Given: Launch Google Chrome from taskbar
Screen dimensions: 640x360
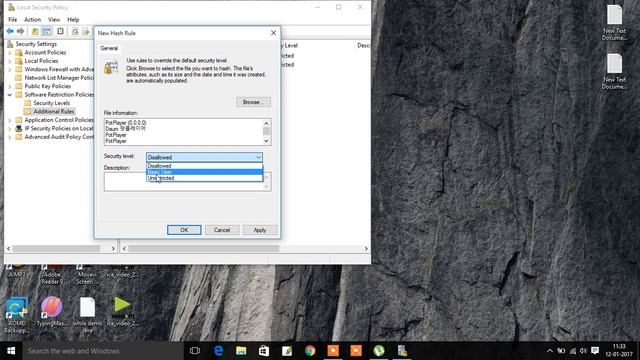Looking at the screenshot, I should pyautogui.click(x=310, y=351).
